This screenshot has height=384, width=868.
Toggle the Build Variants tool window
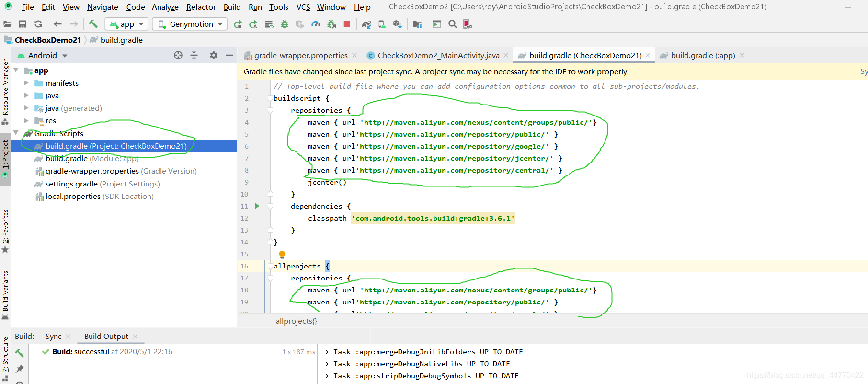[x=5, y=295]
